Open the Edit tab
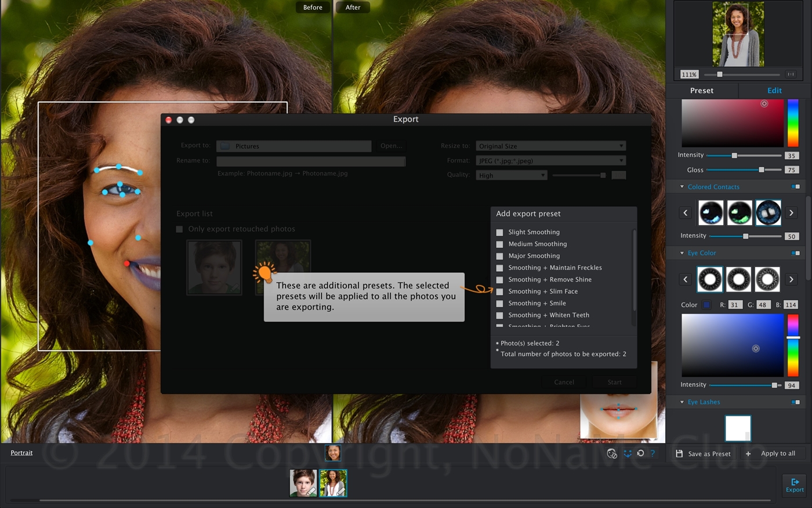 click(774, 91)
